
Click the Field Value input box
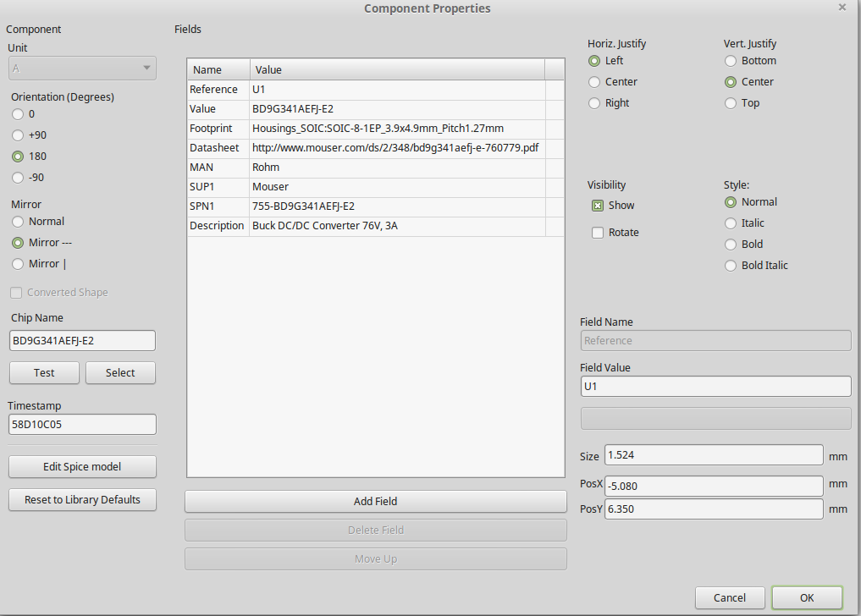715,387
